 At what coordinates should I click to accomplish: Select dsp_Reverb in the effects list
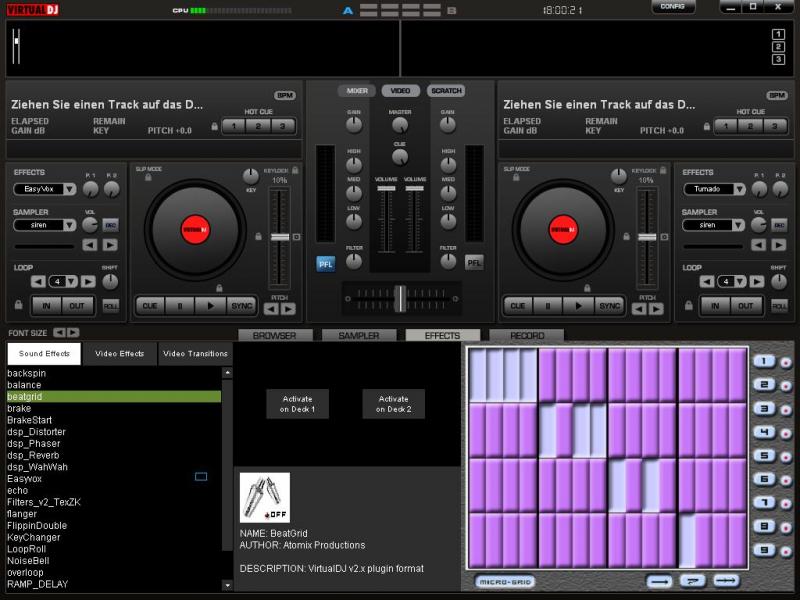pos(33,455)
